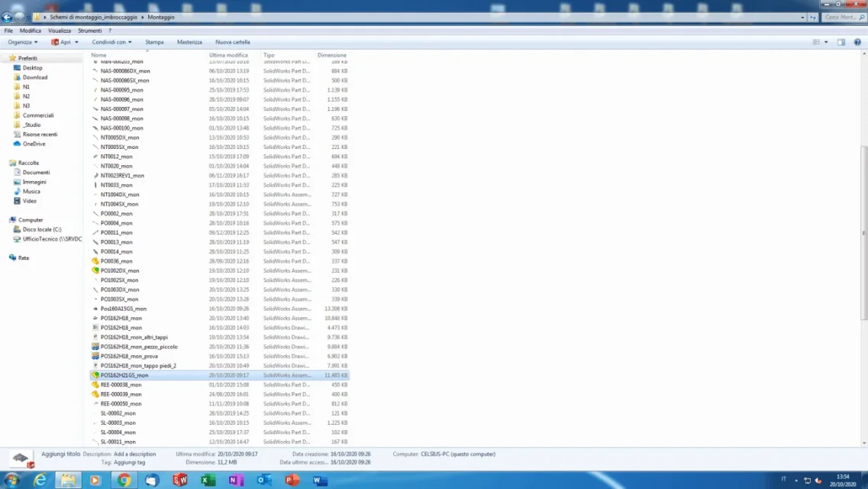Click the vertical scrollbar of file list
Screen dimensions: 868x489
(863, 232)
